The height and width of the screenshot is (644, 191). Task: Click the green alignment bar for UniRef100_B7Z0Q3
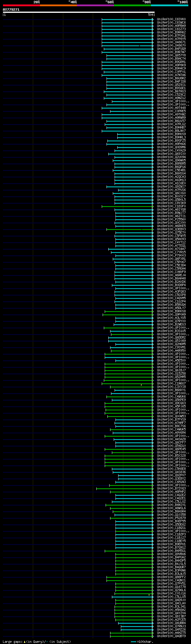(125, 488)
